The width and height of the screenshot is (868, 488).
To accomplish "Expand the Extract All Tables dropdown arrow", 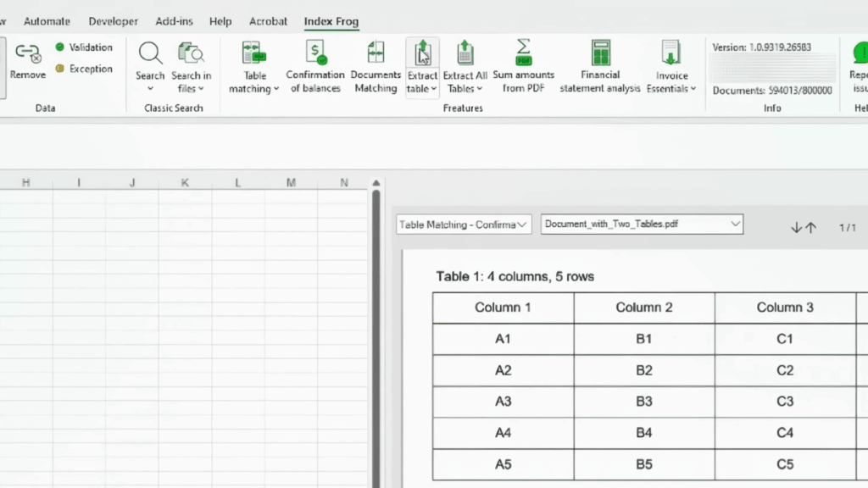I will pos(480,88).
